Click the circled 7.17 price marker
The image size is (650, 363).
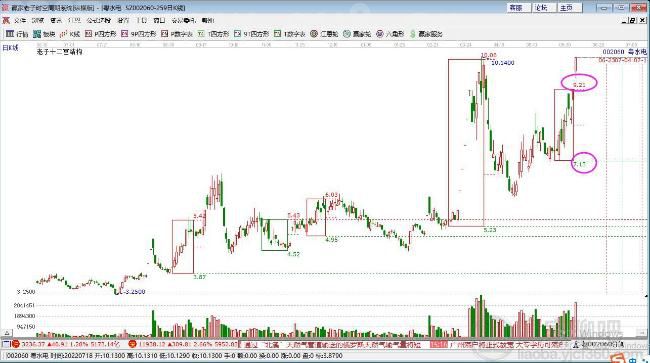583,163
